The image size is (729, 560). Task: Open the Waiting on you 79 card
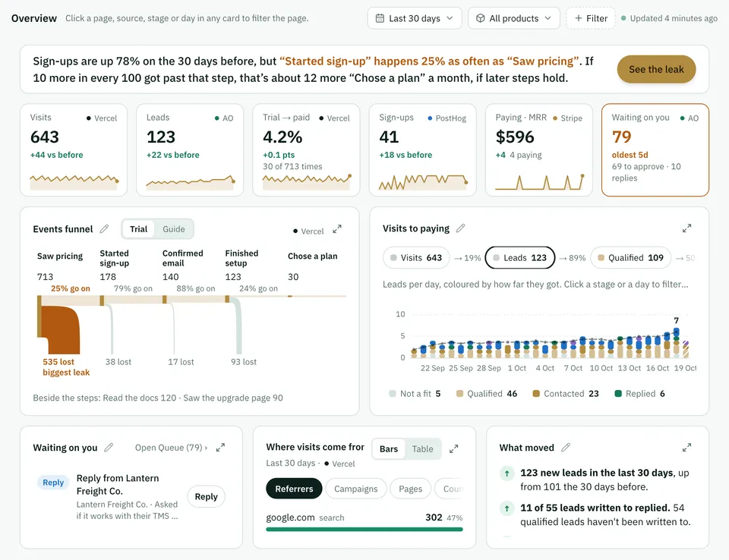pos(655,149)
